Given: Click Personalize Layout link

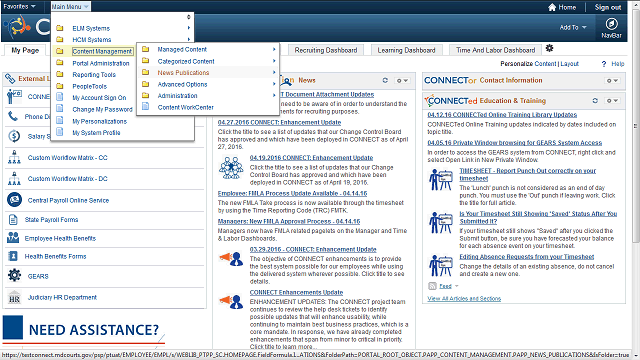Looking at the screenshot, I should point(569,64).
